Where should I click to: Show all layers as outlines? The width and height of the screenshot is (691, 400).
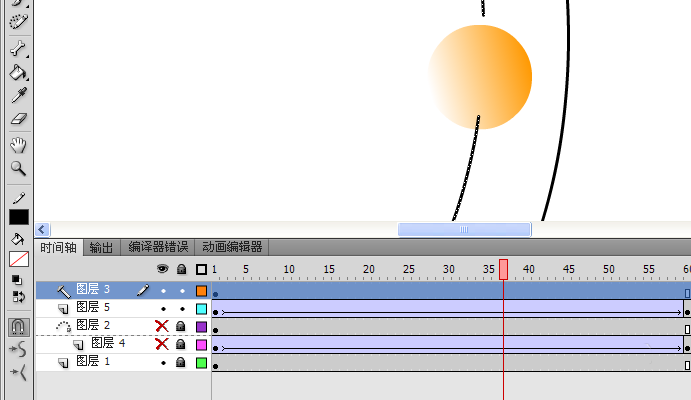point(201,270)
